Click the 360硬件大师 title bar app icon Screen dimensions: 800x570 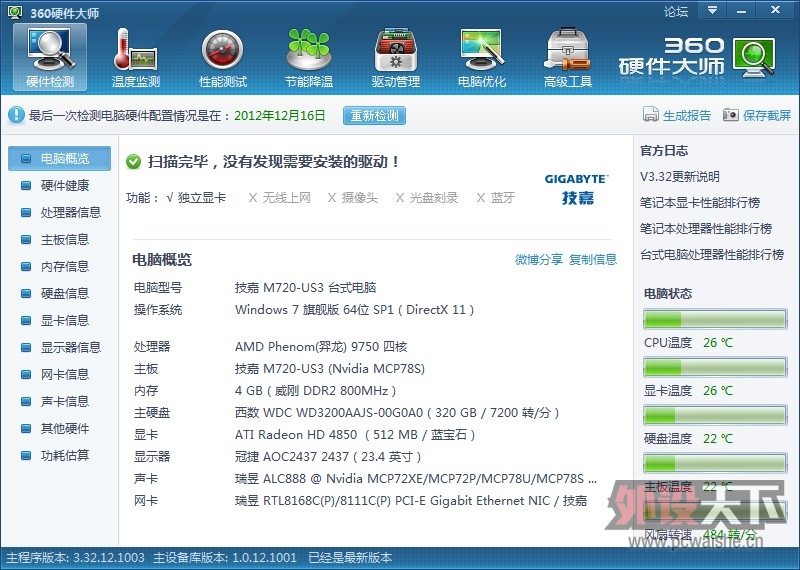coord(15,12)
